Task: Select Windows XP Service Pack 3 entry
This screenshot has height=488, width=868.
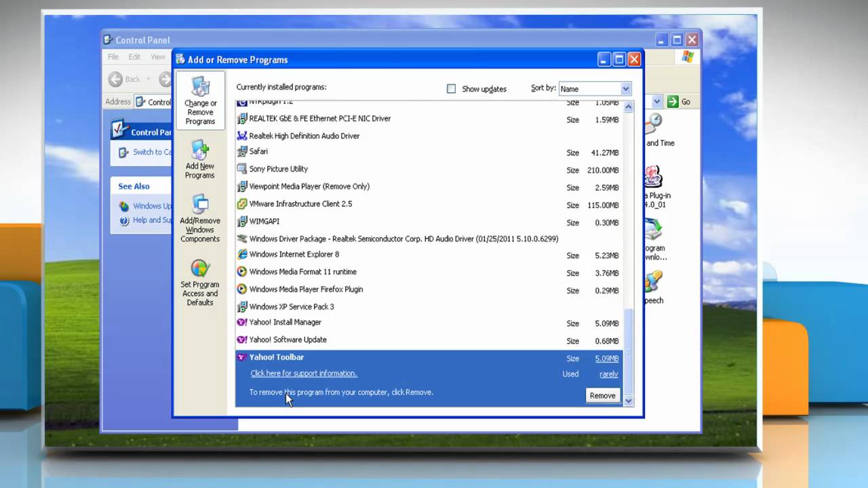Action: click(429, 307)
